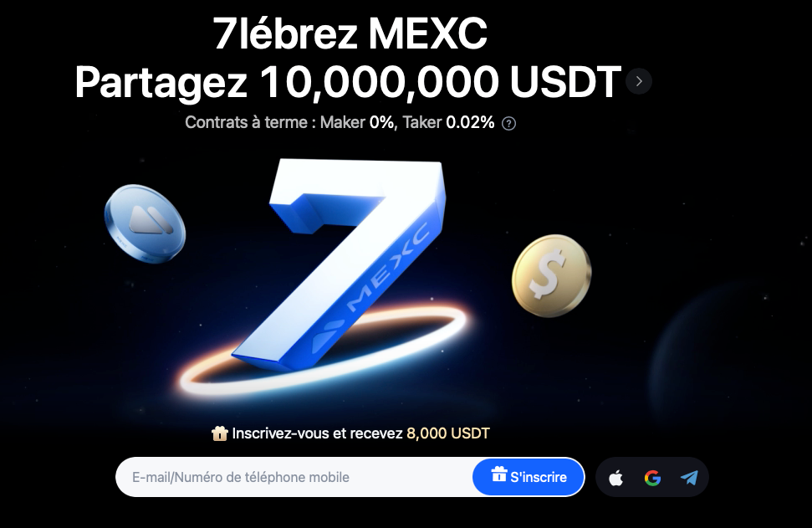
Task: Click the gift icon beside Inscrivez-vous
Action: 220,433
